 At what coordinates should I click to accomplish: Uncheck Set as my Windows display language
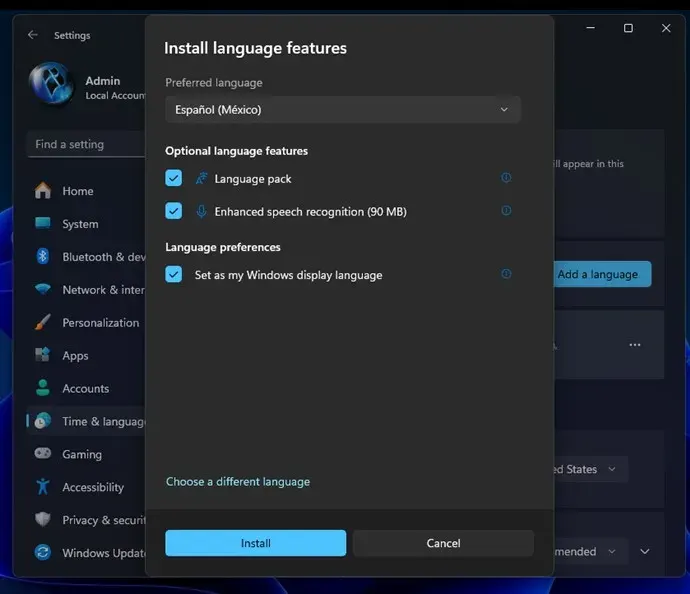click(173, 274)
